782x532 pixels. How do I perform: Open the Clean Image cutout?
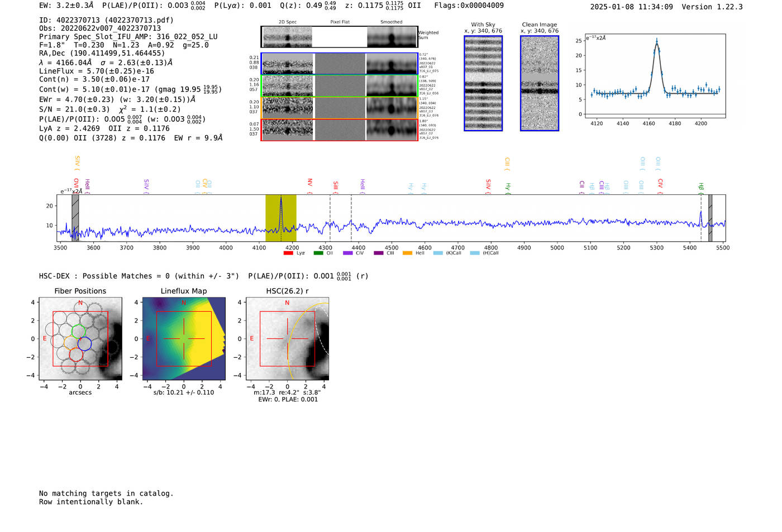point(540,83)
